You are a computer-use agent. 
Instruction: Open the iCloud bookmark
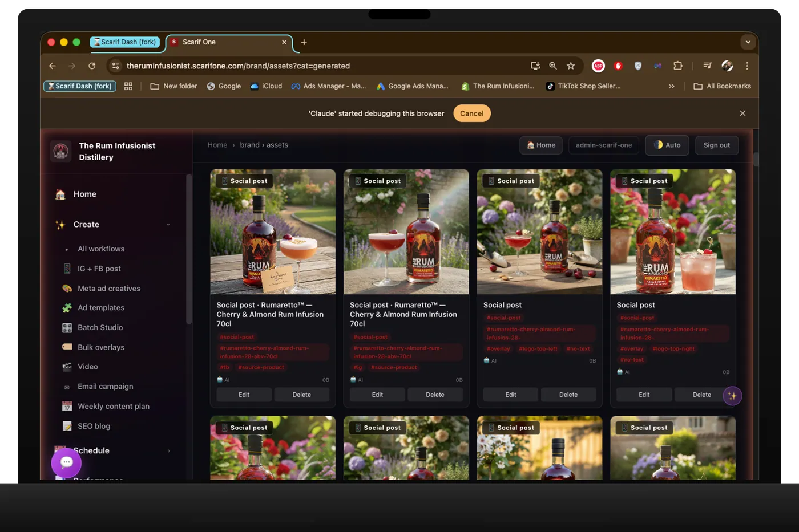tap(266, 86)
